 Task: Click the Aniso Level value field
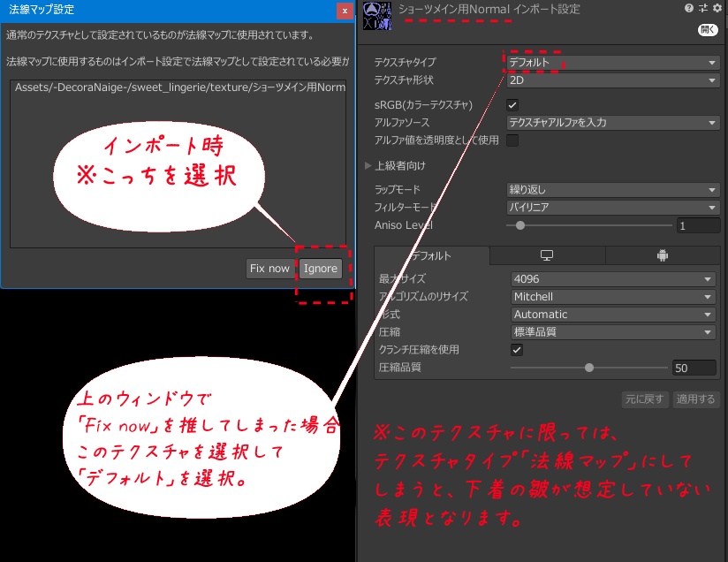(x=698, y=225)
